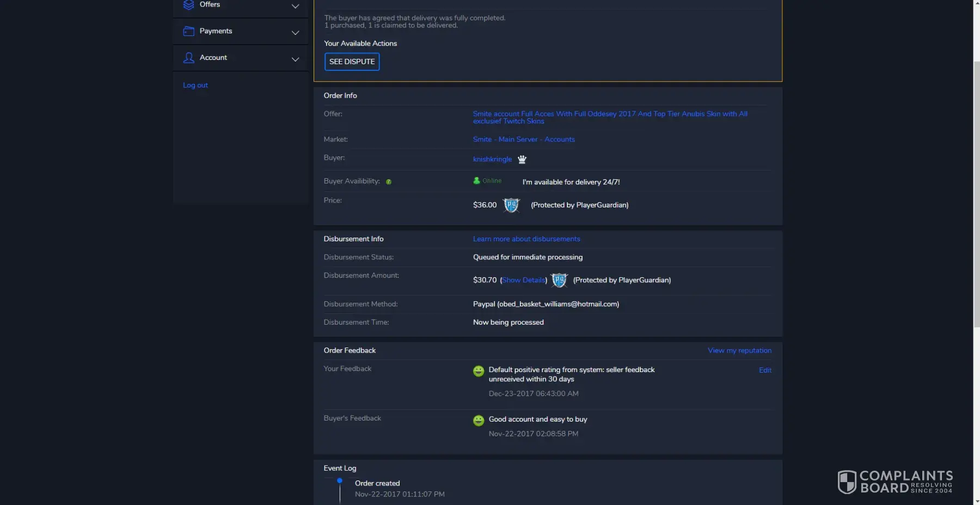Viewport: 980px width, 505px height.
Task: Click the Paypal disbursement method email text
Action: 546,304
